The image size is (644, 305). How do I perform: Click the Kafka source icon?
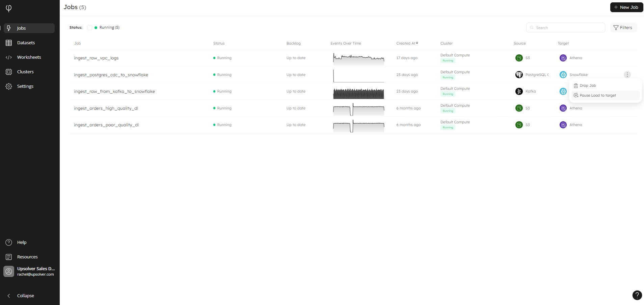click(519, 92)
